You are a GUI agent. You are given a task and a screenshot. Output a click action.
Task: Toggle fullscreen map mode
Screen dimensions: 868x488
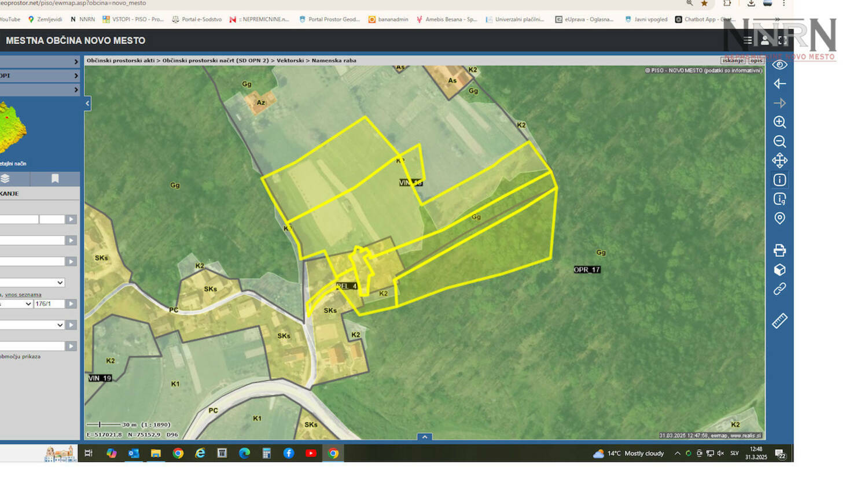782,40
